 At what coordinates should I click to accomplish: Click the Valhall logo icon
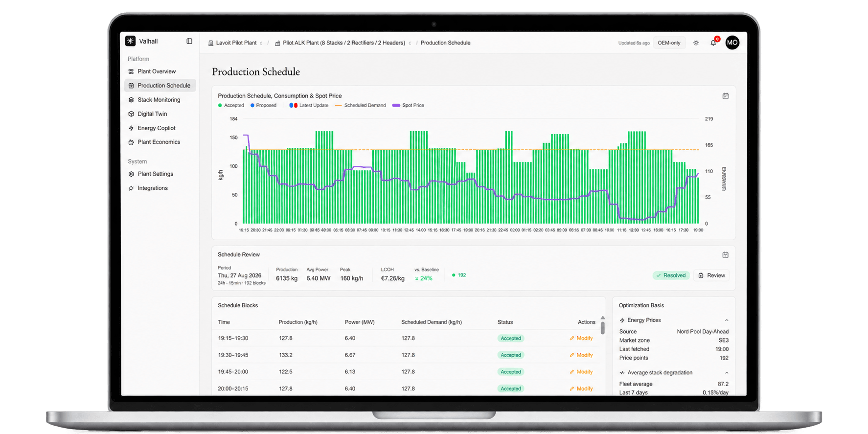tap(130, 41)
